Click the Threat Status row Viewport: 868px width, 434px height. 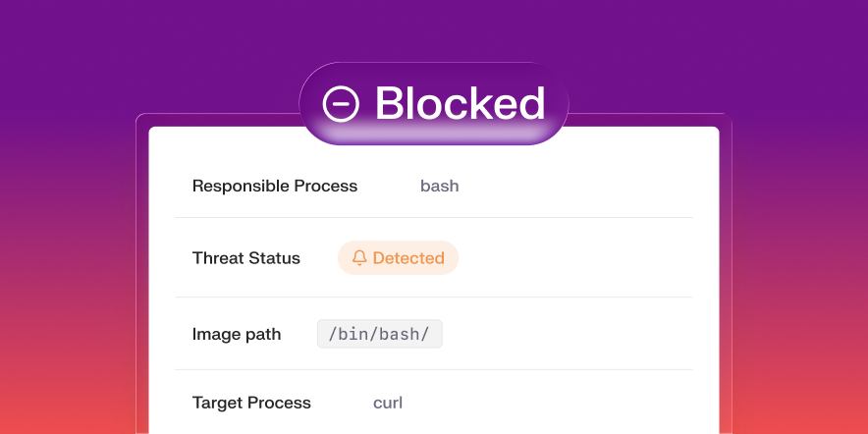433,258
